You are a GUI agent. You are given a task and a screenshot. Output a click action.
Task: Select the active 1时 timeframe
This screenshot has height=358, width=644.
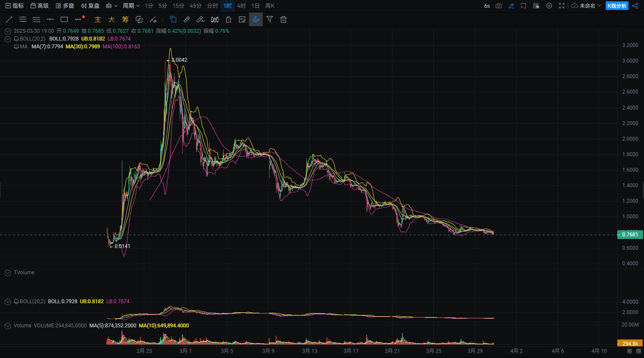tap(227, 6)
